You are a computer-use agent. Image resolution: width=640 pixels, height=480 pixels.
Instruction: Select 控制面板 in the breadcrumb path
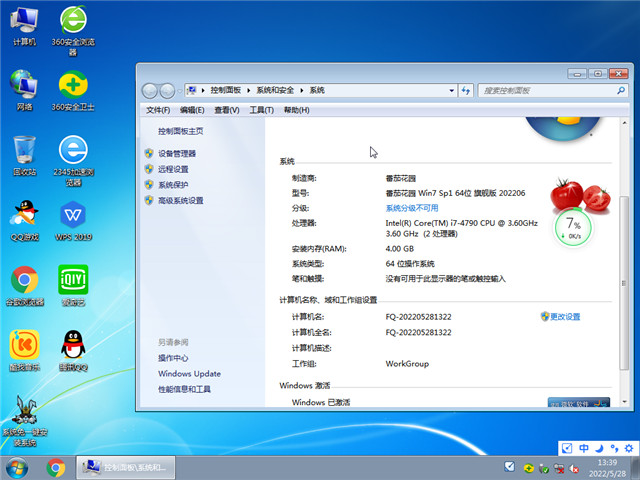tap(226, 90)
